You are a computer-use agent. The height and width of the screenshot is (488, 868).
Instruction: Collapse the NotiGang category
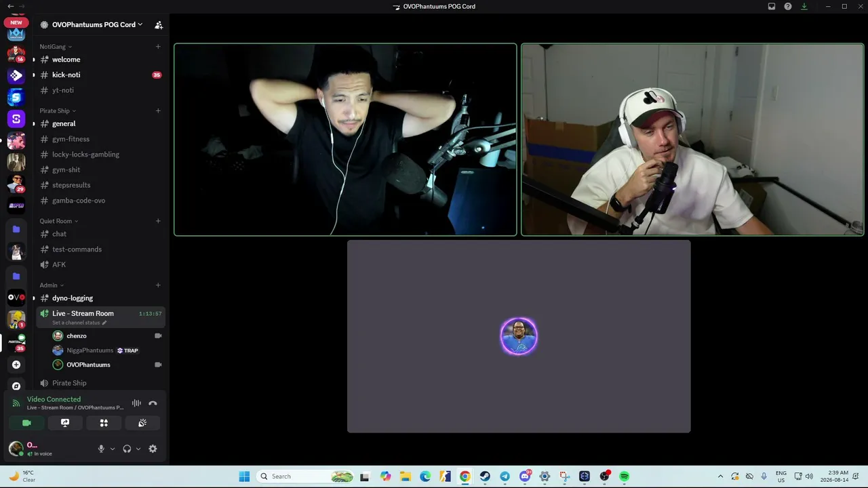tap(56, 47)
